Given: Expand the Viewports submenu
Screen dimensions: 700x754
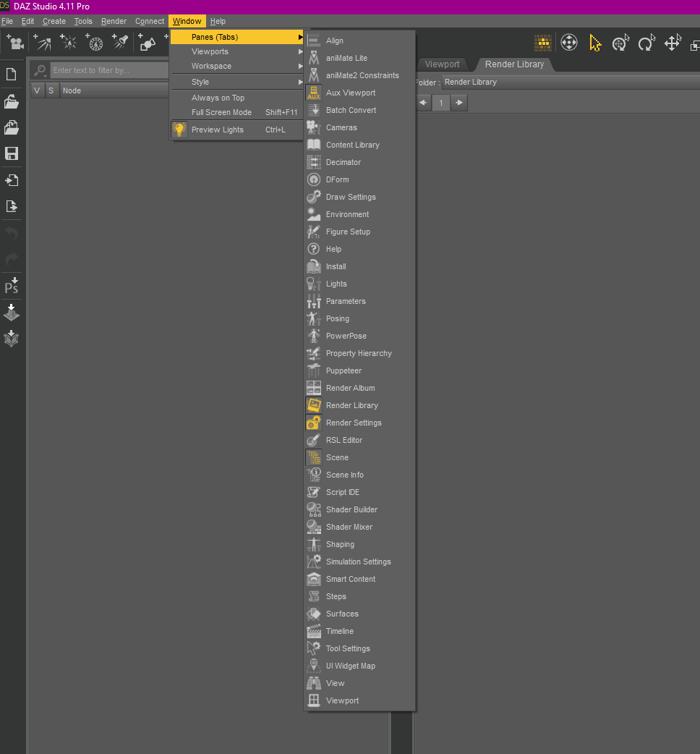Looking at the screenshot, I should pos(237,51).
